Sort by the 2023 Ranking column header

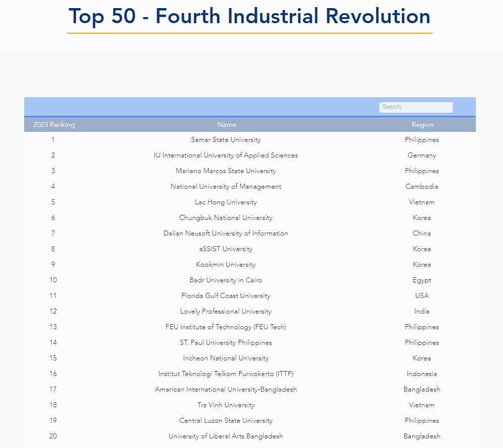click(54, 124)
